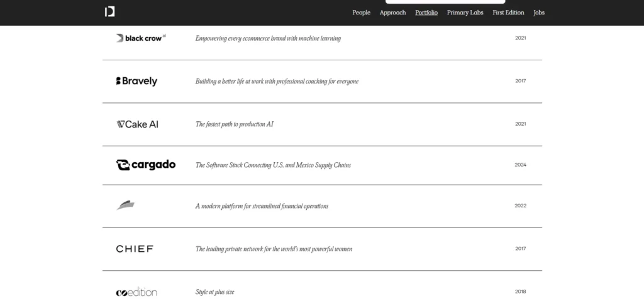Click the 2018 year in coedition row
The image size is (644, 306).
click(x=520, y=292)
